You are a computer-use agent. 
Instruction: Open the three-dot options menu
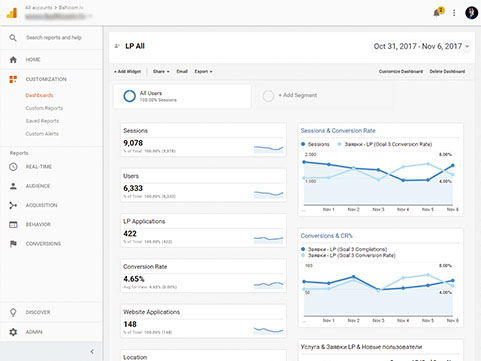click(454, 13)
